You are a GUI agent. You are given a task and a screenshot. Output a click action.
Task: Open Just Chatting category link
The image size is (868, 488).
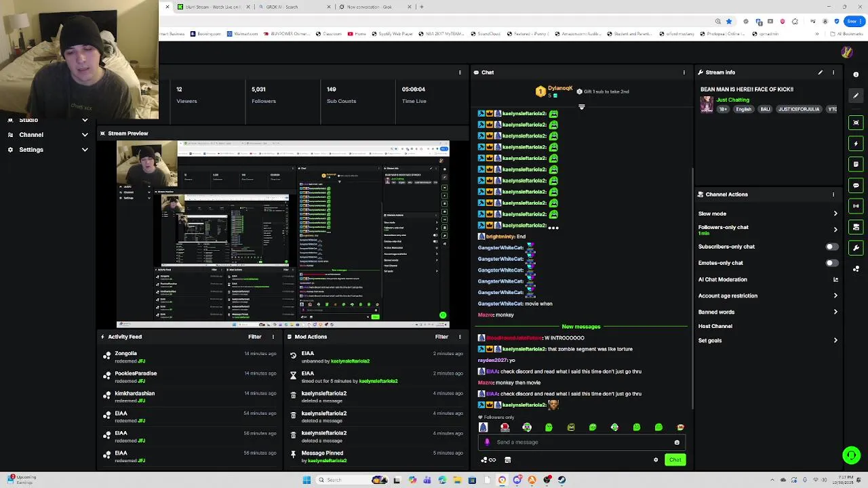[733, 100]
